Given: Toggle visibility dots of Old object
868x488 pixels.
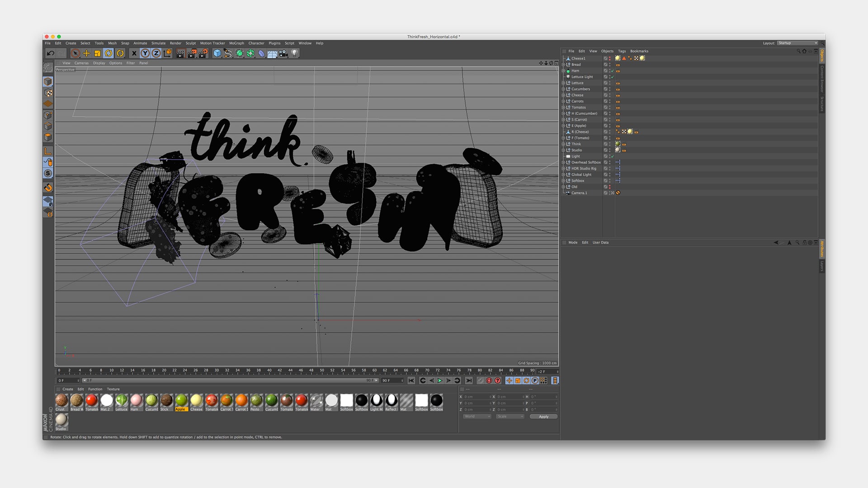Looking at the screenshot, I should coord(609,187).
